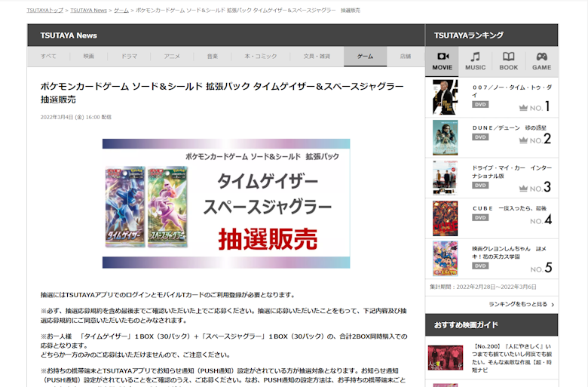Select the すべて news category tab

tap(48, 57)
